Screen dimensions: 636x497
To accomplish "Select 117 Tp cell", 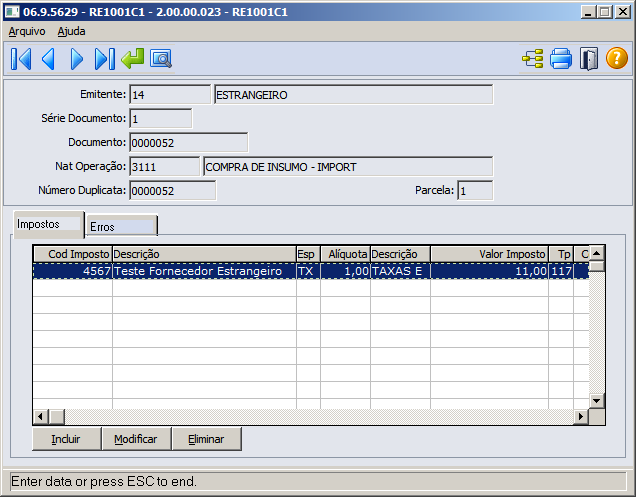I will (x=561, y=271).
